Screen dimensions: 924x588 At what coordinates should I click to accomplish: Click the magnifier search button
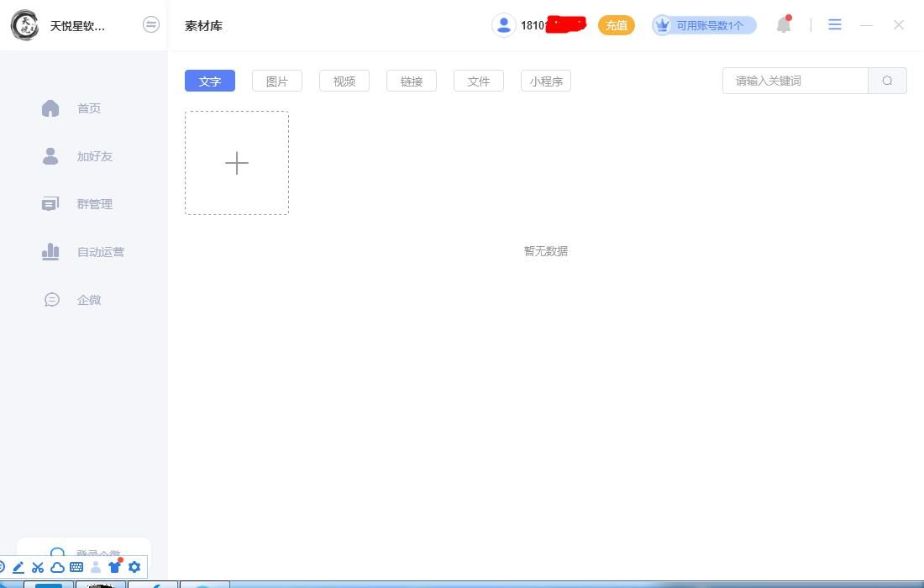887,81
